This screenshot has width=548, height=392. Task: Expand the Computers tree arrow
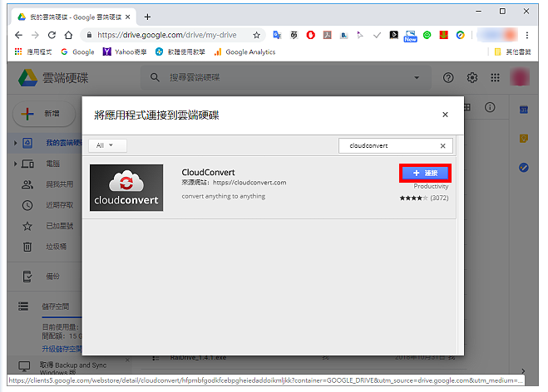[x=15, y=164]
